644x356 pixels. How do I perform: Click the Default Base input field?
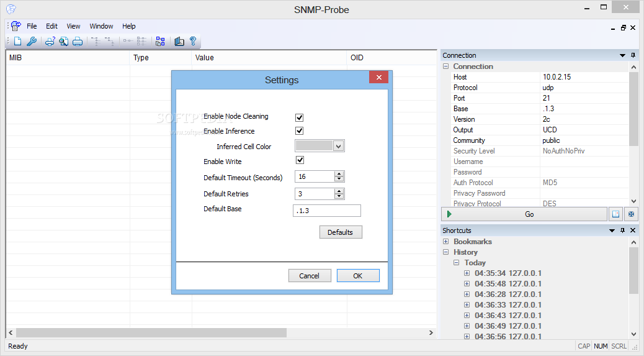pos(327,211)
